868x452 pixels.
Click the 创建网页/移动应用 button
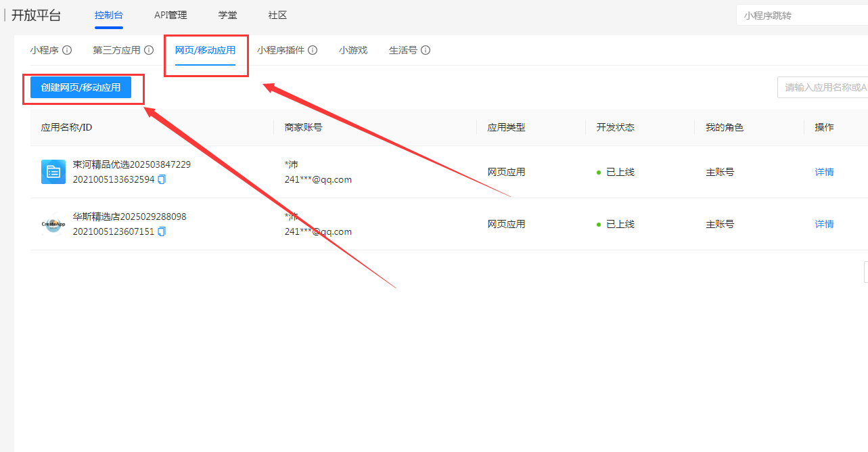(81, 87)
